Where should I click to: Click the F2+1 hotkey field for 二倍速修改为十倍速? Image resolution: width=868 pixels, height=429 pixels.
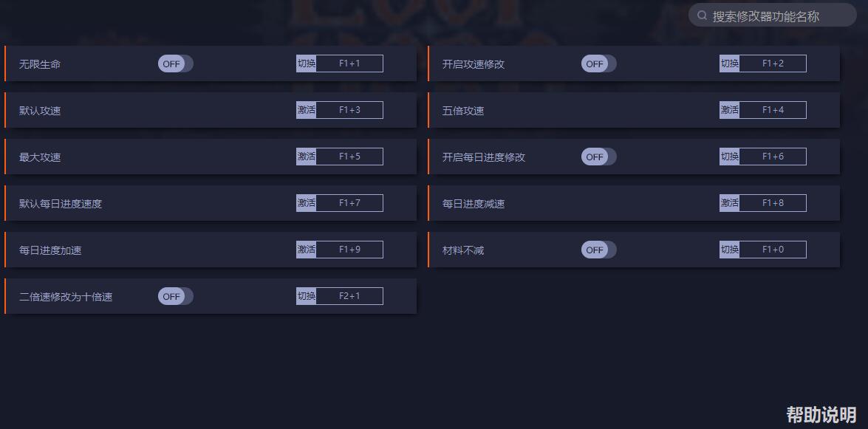coord(352,295)
